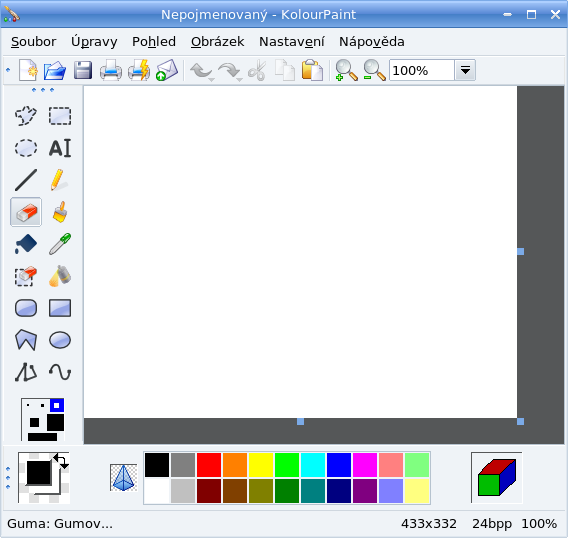Click the Undo arrow
The height and width of the screenshot is (538, 568).
pos(201,70)
